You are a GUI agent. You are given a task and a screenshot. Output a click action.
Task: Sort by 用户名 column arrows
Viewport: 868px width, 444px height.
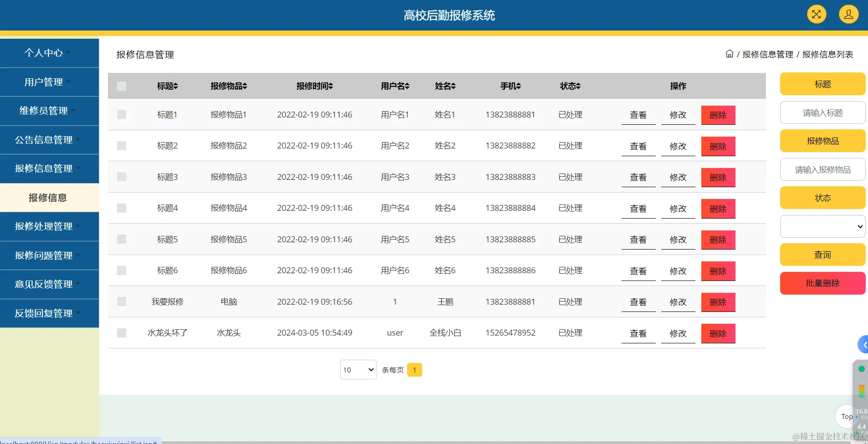click(407, 86)
